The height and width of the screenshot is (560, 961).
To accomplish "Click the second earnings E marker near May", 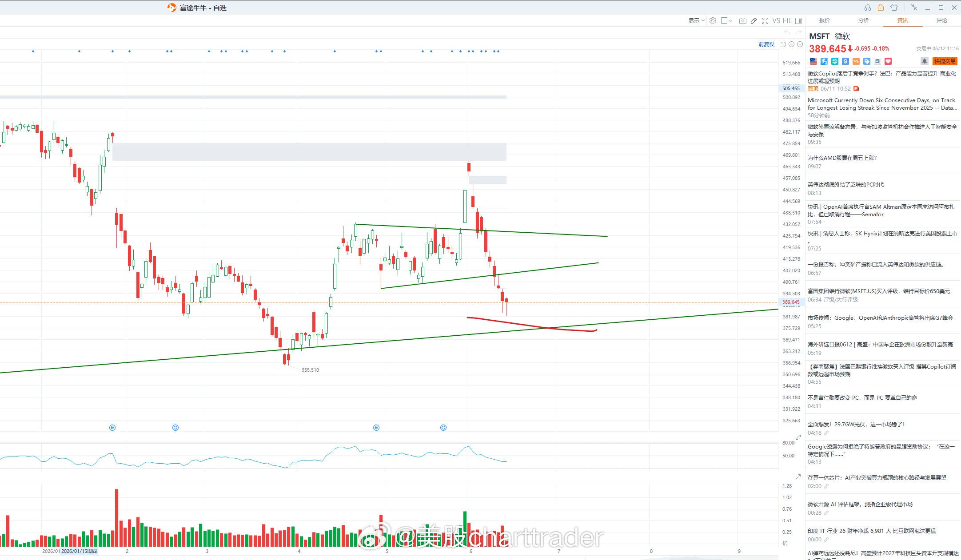I will 376,428.
